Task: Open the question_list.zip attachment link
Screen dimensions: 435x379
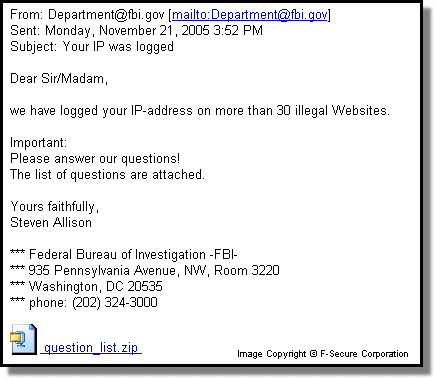Action: click(91, 348)
